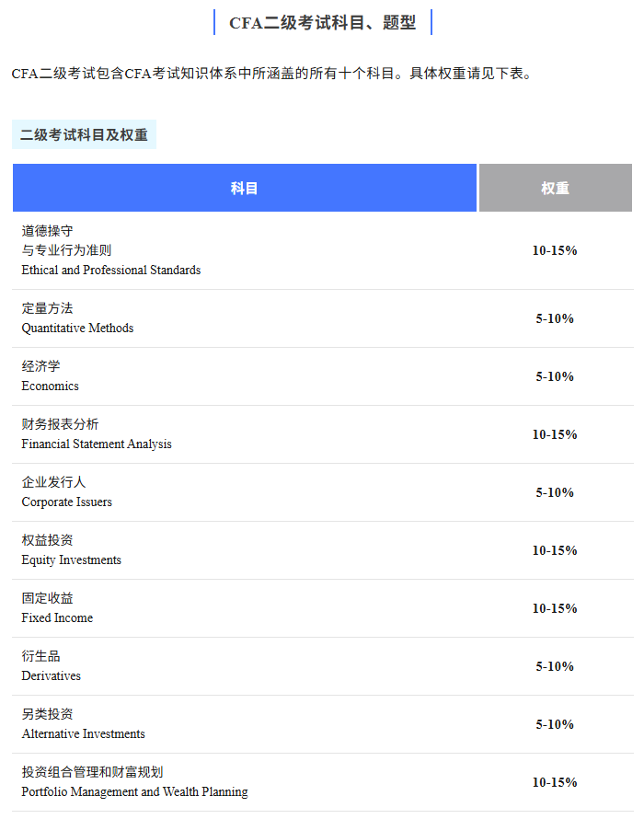644x819 pixels.
Task: Select the 科目 column header
Action: point(245,188)
